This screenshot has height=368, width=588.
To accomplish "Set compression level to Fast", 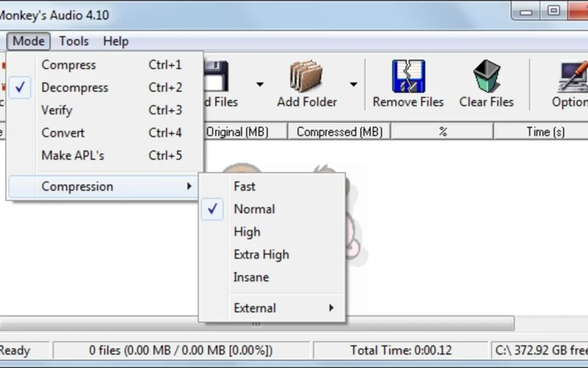I will 272,186.
